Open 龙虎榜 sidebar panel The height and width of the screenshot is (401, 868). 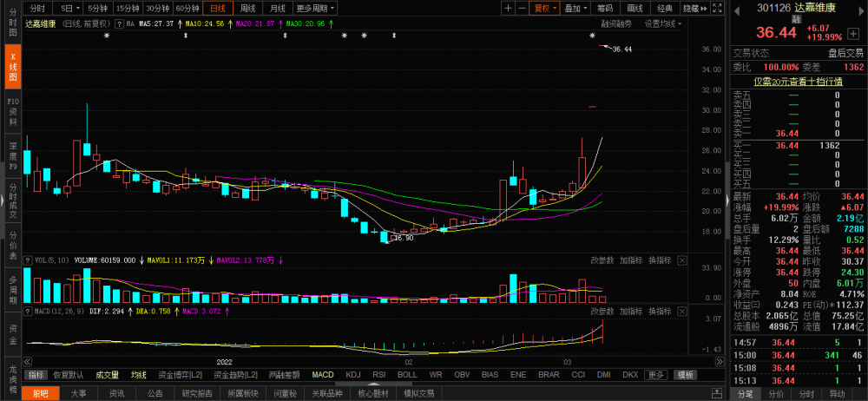point(13,379)
